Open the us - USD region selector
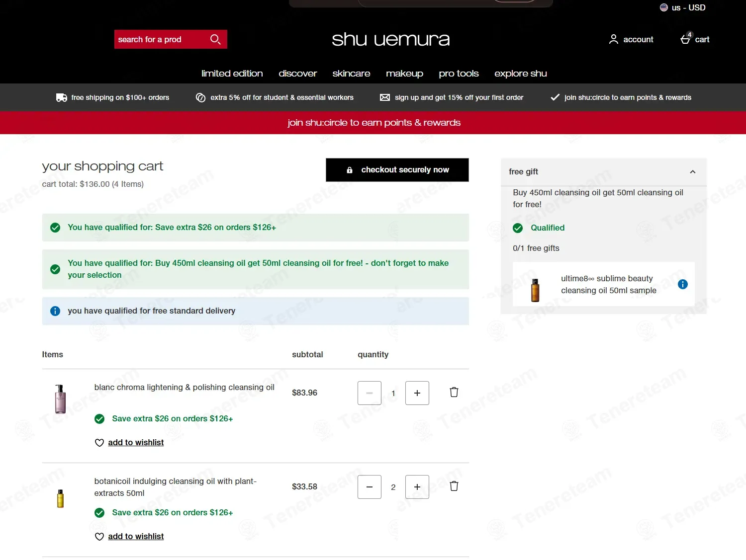 (x=683, y=7)
